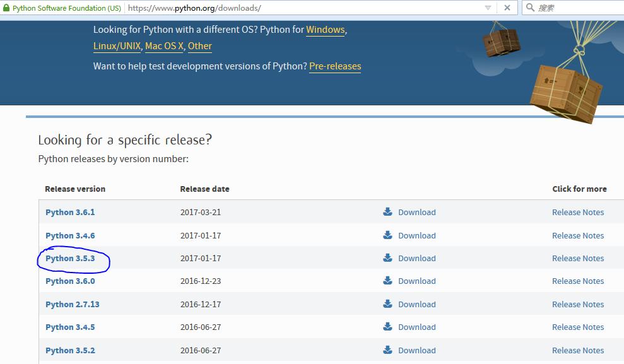Open the Python Software Foundation (US) identity label

pos(66,8)
